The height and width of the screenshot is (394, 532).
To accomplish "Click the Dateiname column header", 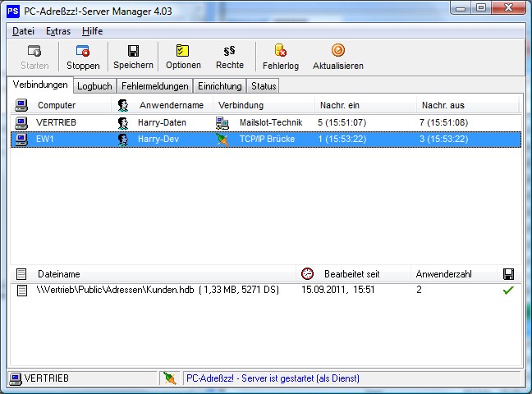I will click(153, 274).
